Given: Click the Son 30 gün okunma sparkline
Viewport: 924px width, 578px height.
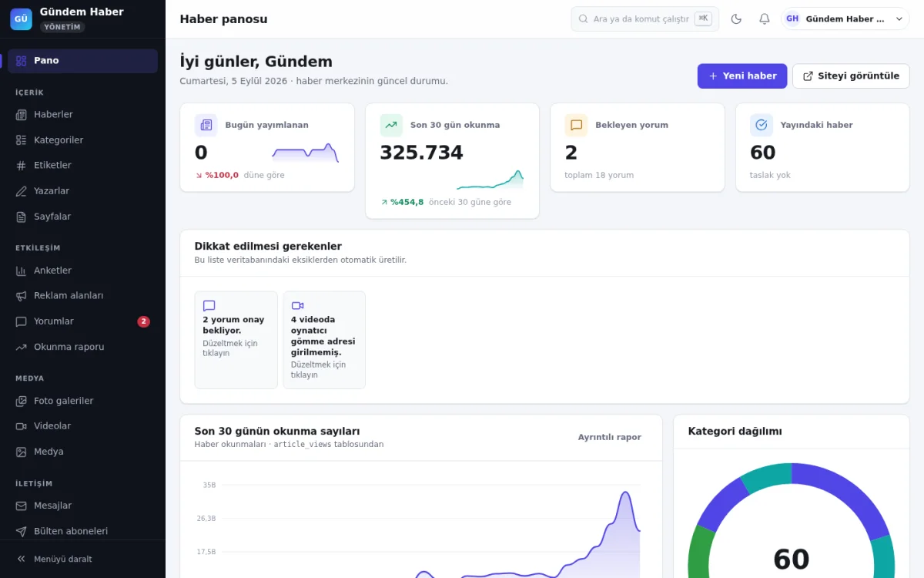Looking at the screenshot, I should [x=490, y=179].
